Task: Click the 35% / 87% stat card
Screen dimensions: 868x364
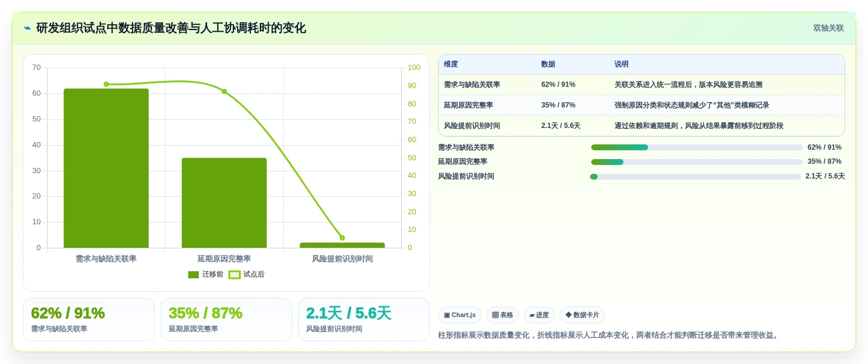Action: 226,319
